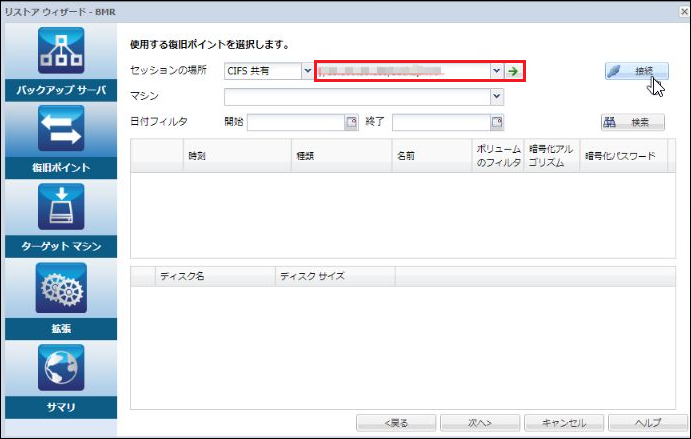Select the 復旧ポイント arrows icon
691x439 pixels.
click(61, 128)
